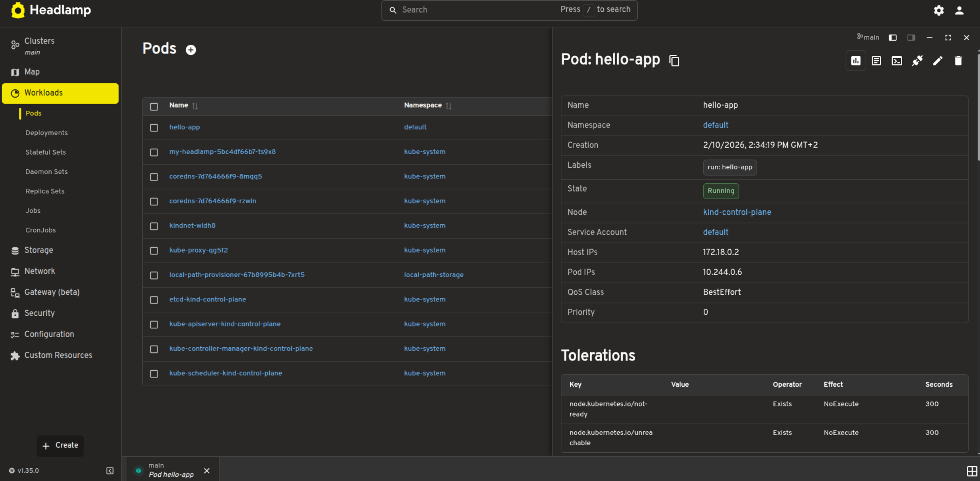Open kind-control-plane node link

tap(737, 212)
